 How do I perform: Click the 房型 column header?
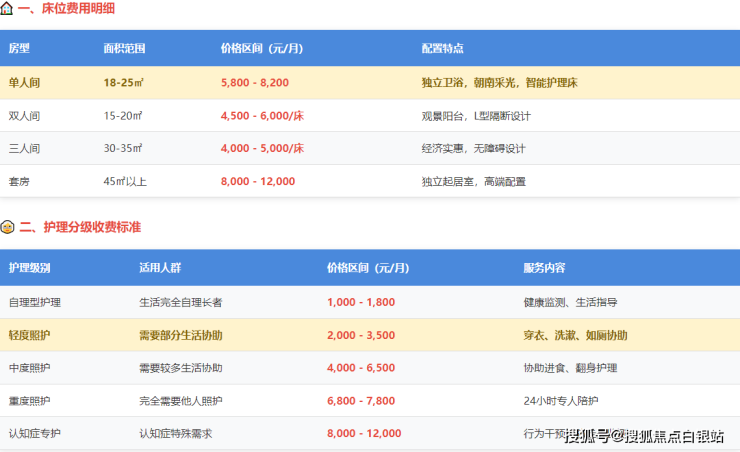(19, 48)
